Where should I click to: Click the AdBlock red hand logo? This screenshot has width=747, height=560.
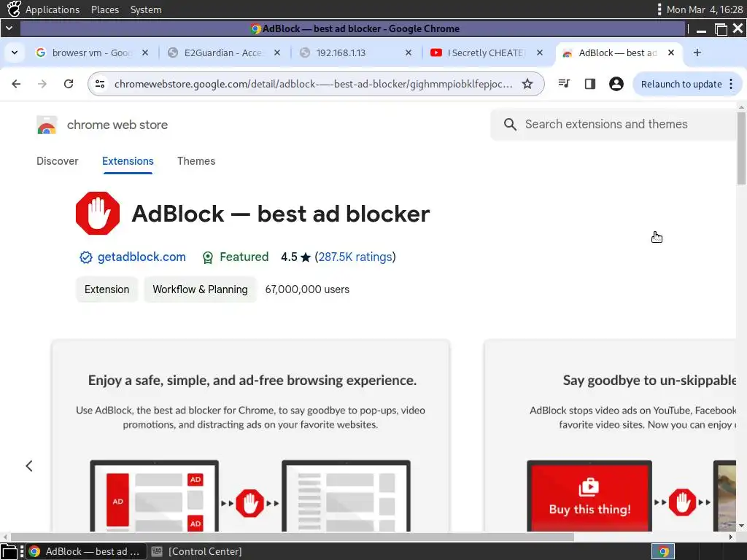pos(98,214)
